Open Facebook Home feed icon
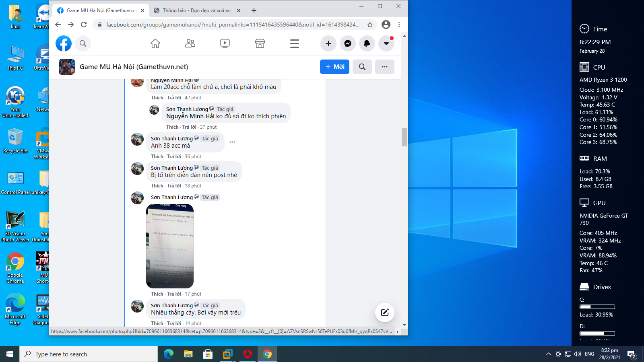This screenshot has width=644, height=362. tap(155, 43)
